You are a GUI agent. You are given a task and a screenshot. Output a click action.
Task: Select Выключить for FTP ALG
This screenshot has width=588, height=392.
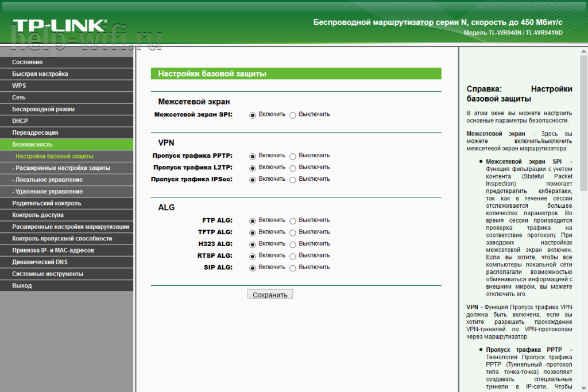[x=293, y=221]
